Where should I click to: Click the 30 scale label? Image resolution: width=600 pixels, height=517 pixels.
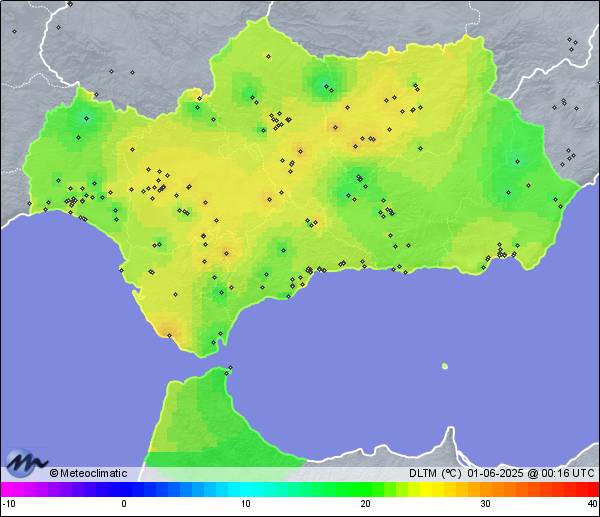coord(486,504)
